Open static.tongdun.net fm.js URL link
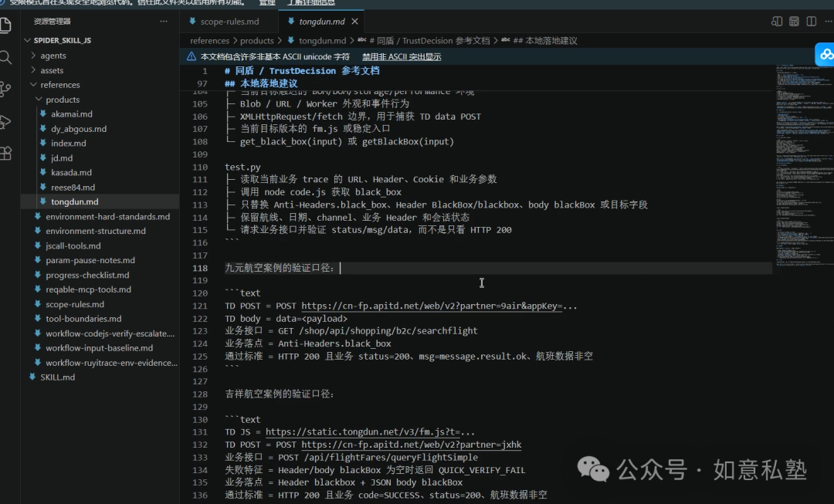Screen dimensions: 834x504 click(363, 431)
